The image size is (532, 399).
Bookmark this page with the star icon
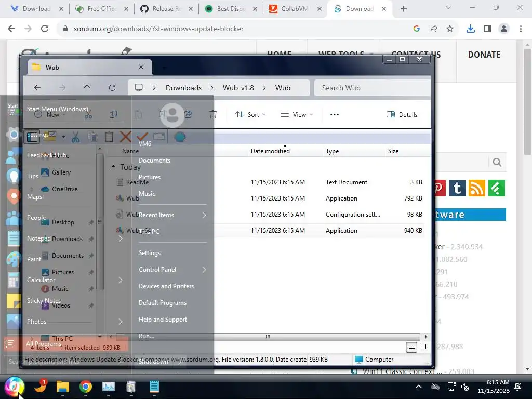click(x=450, y=29)
